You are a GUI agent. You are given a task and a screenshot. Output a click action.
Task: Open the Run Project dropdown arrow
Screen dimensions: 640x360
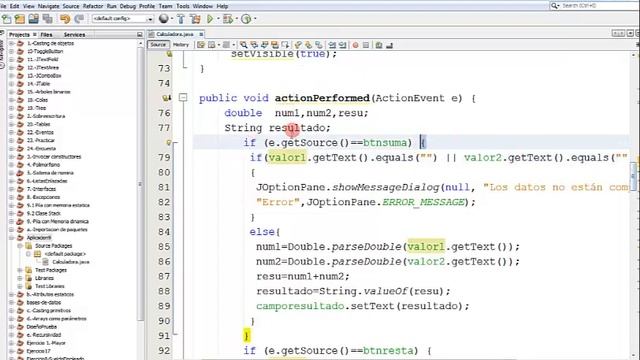coord(218,19)
